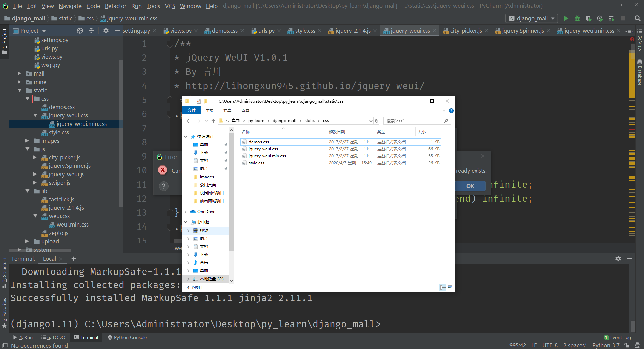Open the Navigate menu
This screenshot has height=349, width=644.
click(70, 6)
